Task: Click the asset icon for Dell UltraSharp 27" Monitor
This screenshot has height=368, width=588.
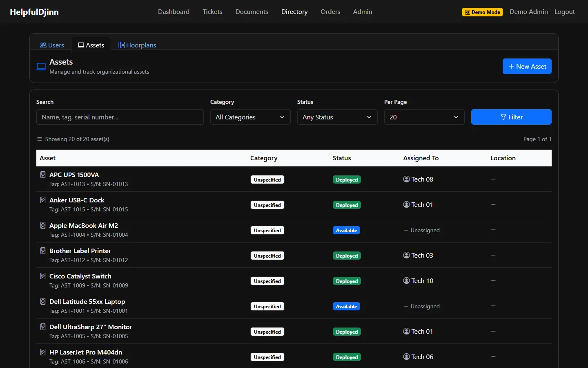Action: [43, 327]
